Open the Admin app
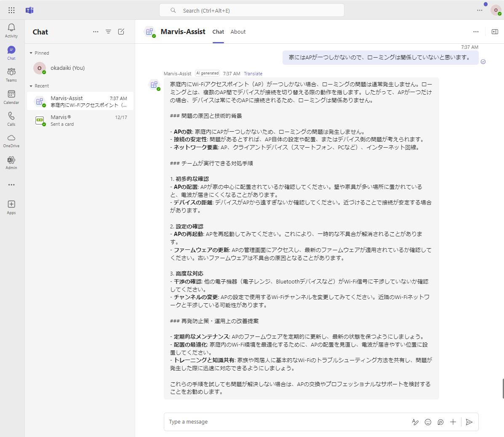Viewport: 504px width, 437px height. coord(11,162)
